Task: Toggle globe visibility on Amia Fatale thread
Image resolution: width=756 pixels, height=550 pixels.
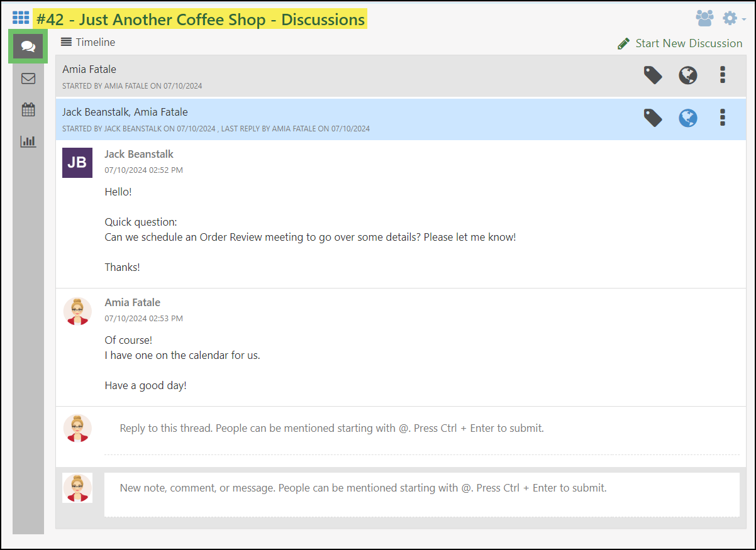Action: [688, 75]
